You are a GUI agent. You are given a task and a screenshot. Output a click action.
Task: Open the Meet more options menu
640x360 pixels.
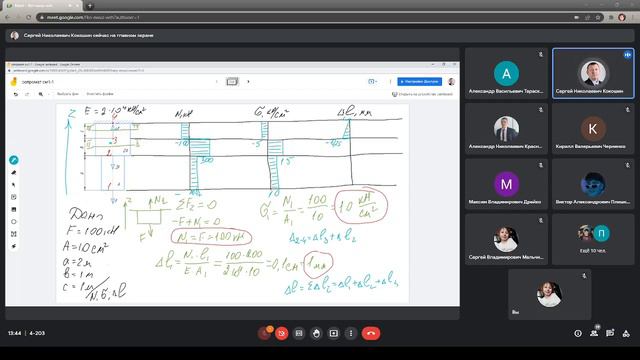point(351,333)
